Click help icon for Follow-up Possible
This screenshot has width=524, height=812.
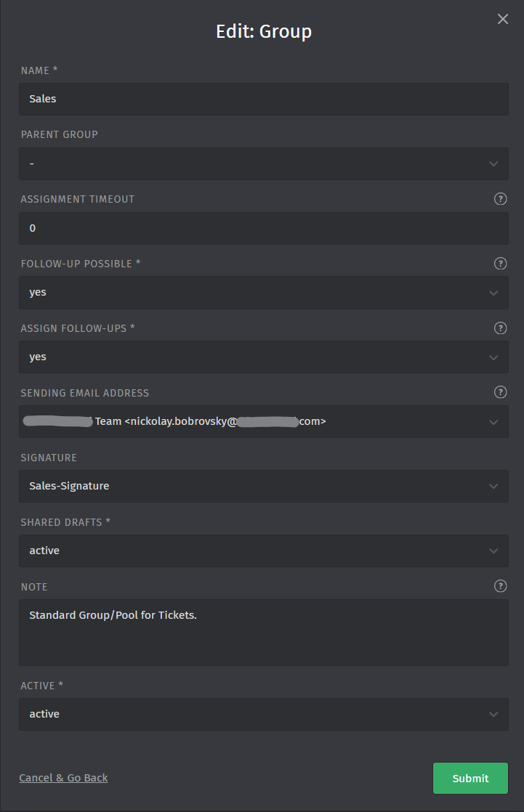coord(500,264)
